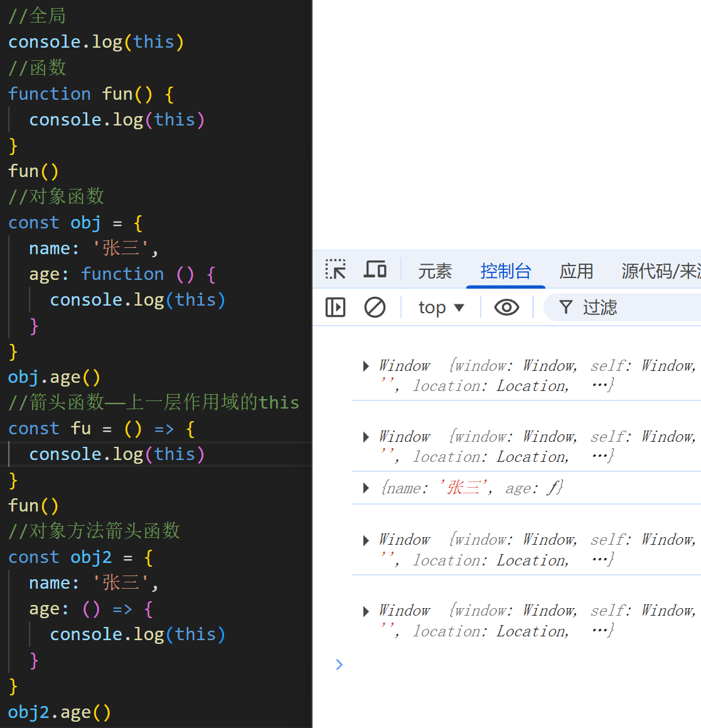Click 'age: () => {' code line

92,609
